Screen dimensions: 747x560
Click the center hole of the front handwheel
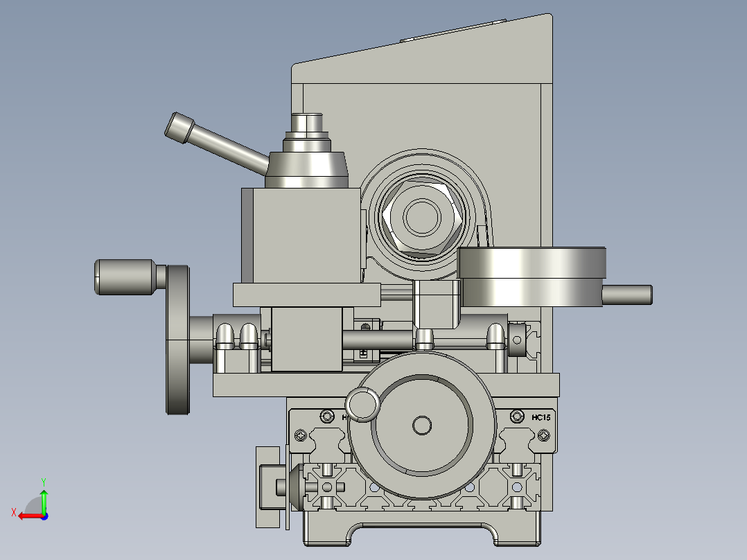[421, 426]
